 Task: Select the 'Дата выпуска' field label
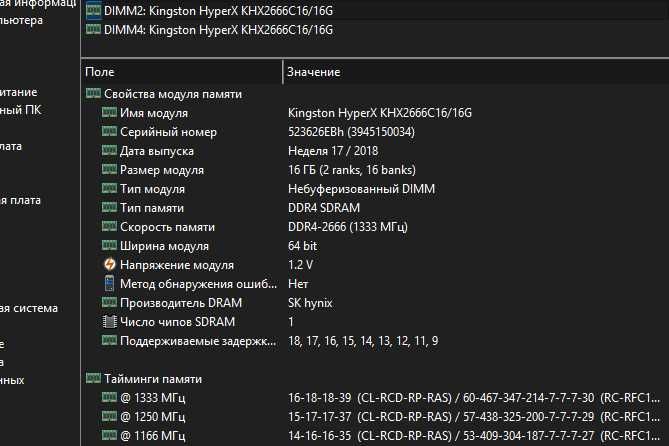[157, 151]
